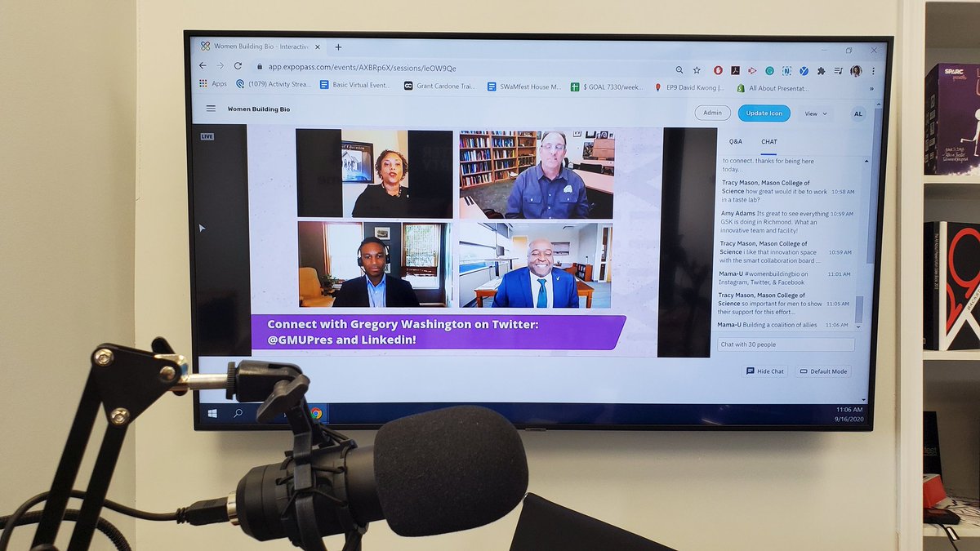This screenshot has width=980, height=551.
Task: Open the Grant Cardone Training bookmark
Action: point(441,85)
